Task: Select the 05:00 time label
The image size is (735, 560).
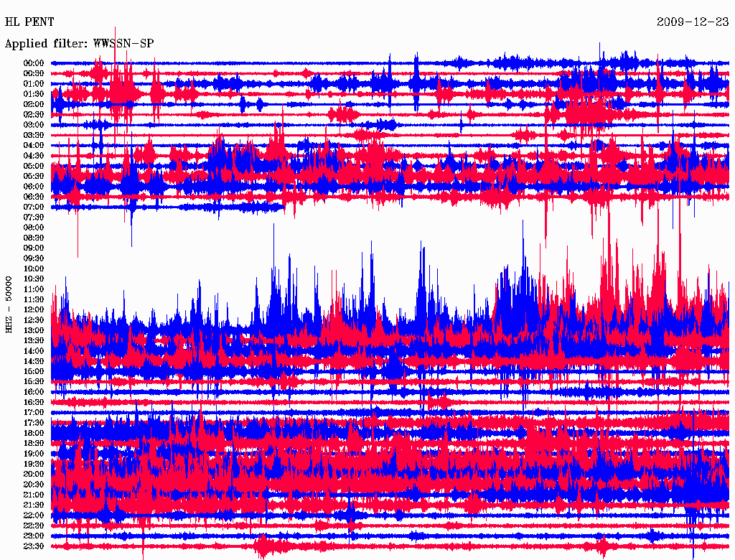Action: point(34,166)
